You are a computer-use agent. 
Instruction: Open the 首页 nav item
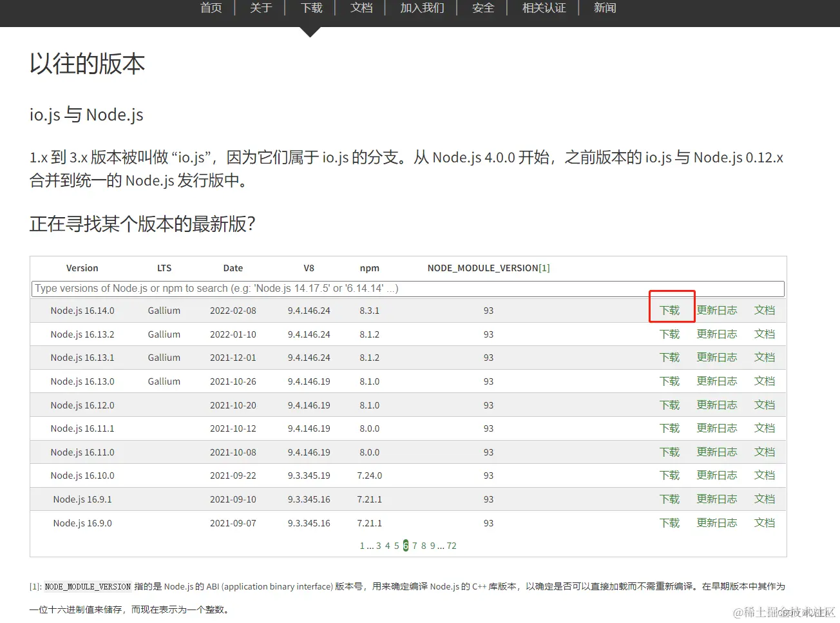[211, 8]
